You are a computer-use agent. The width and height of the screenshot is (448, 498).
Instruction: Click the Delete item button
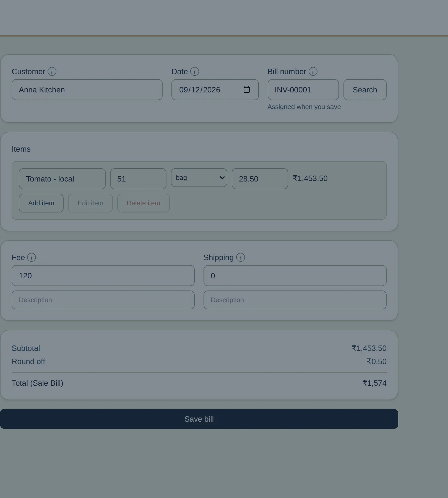[x=144, y=203]
